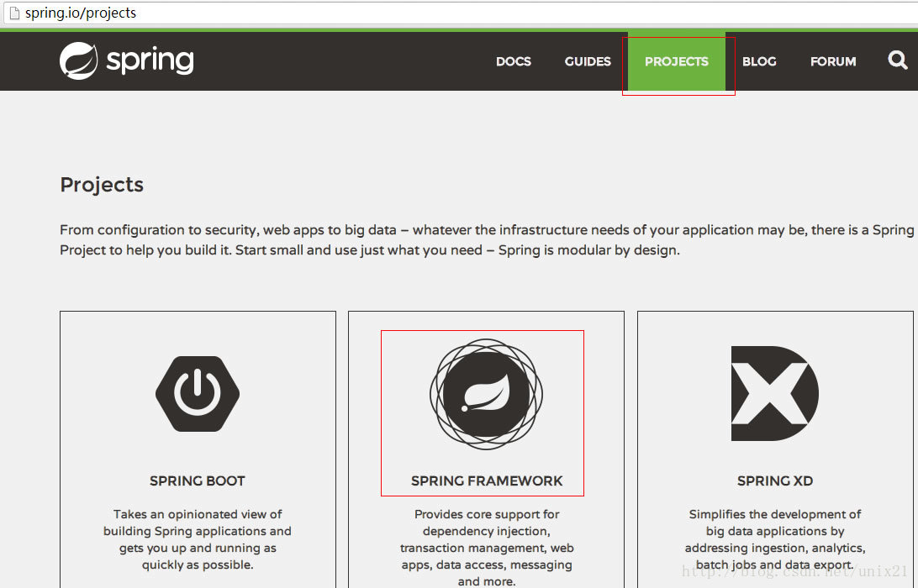Open the search magnifier icon
Screen dimensions: 918x588
pyautogui.click(x=898, y=60)
